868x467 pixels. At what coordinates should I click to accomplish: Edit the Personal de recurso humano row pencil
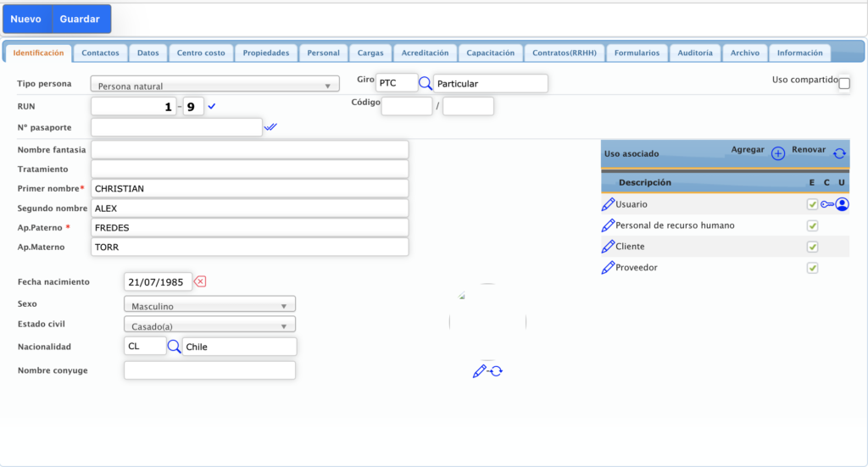click(608, 225)
